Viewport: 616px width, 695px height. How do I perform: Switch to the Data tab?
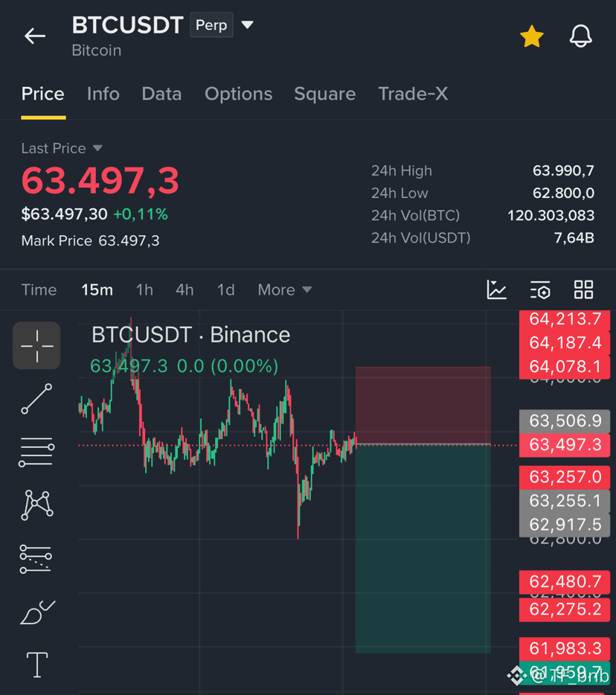[x=161, y=94]
